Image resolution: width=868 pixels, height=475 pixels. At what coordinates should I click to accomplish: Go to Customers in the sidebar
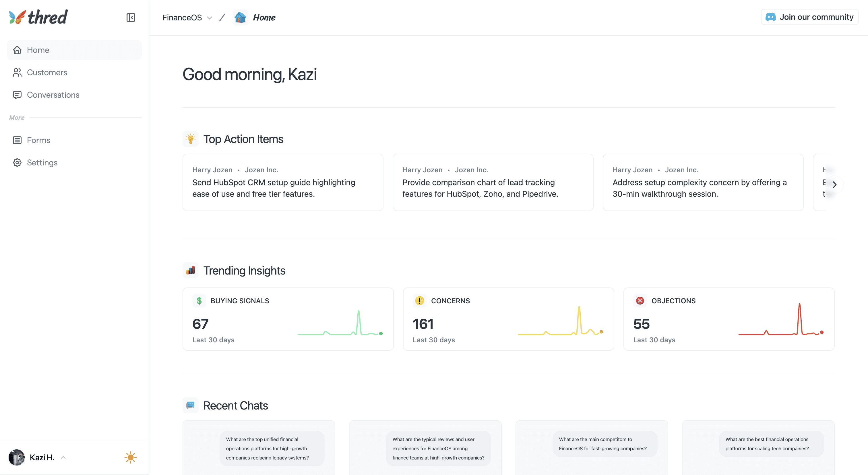click(47, 72)
